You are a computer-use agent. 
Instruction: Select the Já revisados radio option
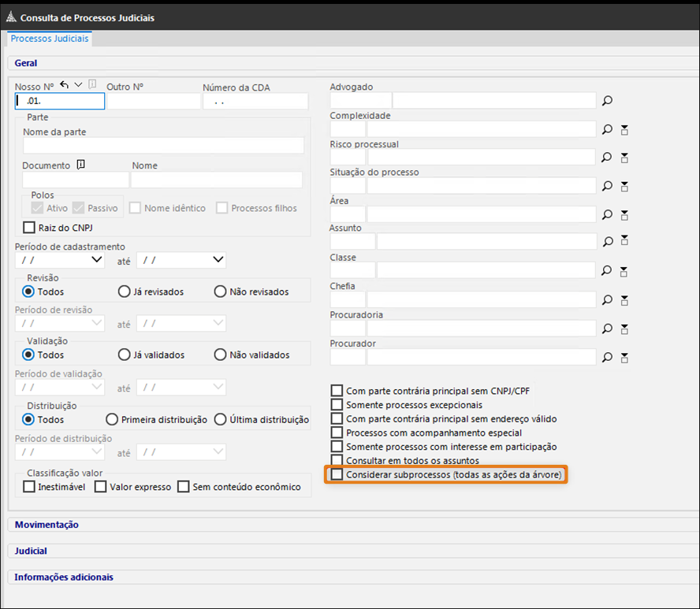click(x=124, y=292)
